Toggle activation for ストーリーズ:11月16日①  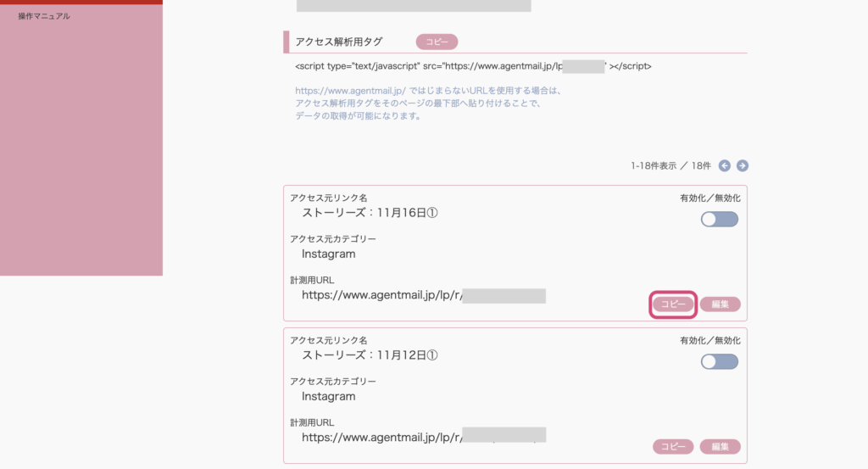[x=719, y=220]
